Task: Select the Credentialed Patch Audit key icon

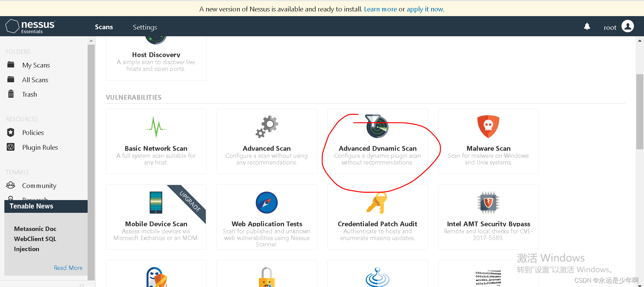Action: [x=377, y=203]
